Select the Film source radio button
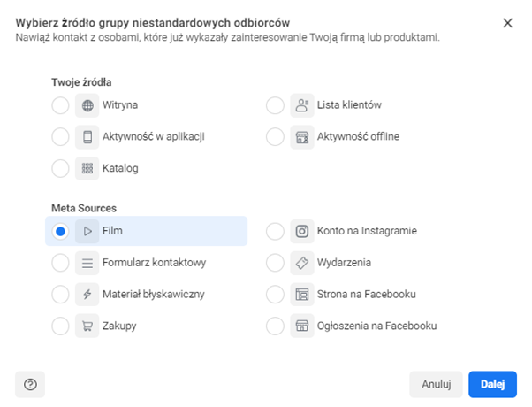The width and height of the screenshot is (532, 407). (x=60, y=231)
